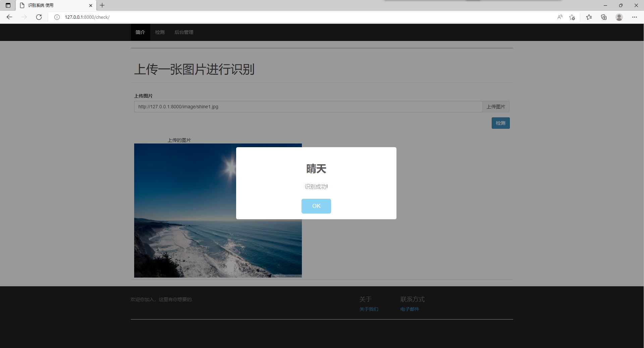Open the 关于我们 footer link

(369, 309)
